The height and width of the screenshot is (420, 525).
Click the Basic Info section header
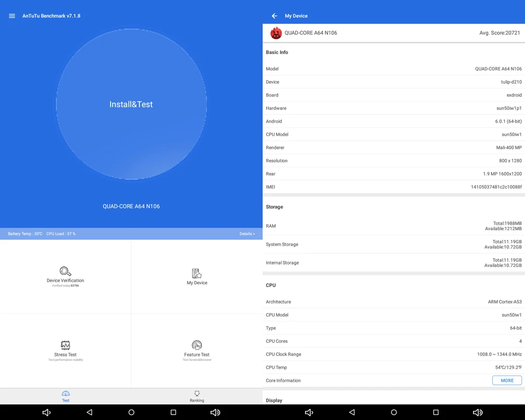click(x=277, y=52)
